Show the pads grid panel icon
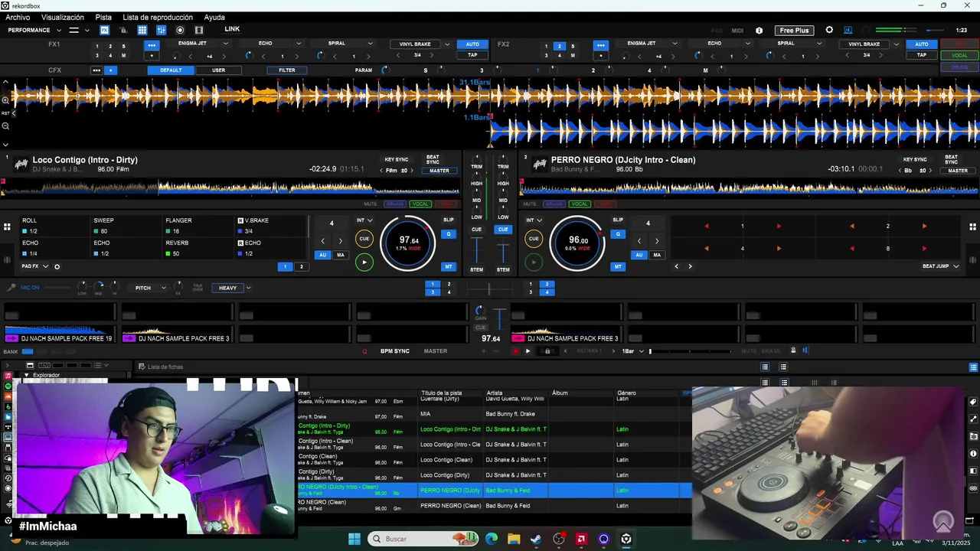 tap(142, 30)
